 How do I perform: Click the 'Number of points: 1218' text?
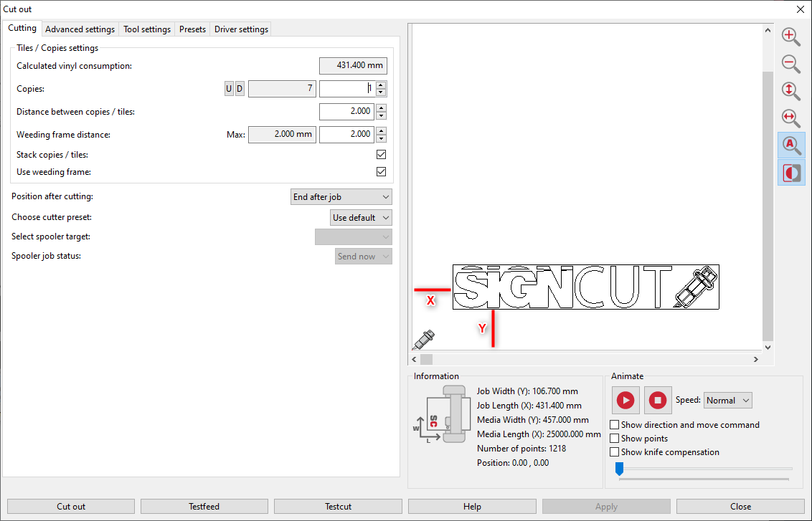(521, 449)
